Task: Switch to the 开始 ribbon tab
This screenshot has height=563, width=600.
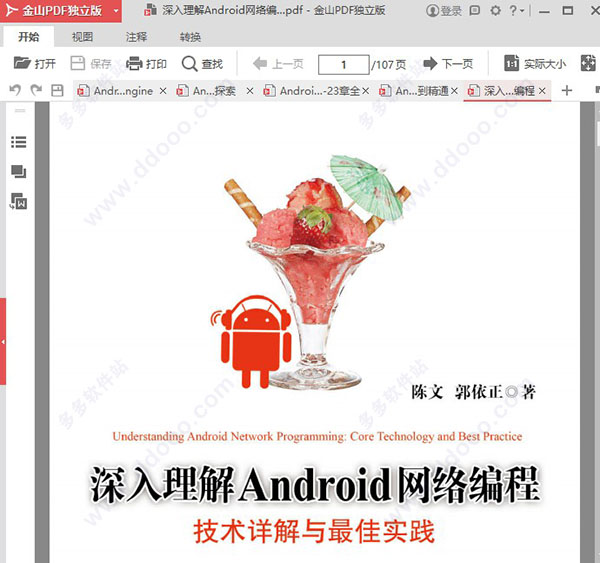Action: pos(29,37)
